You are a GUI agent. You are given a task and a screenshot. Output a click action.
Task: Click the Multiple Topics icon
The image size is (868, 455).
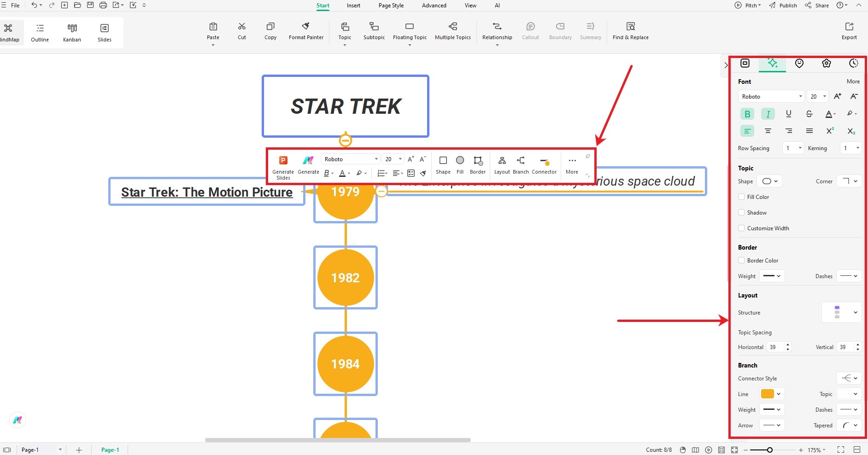[453, 27]
